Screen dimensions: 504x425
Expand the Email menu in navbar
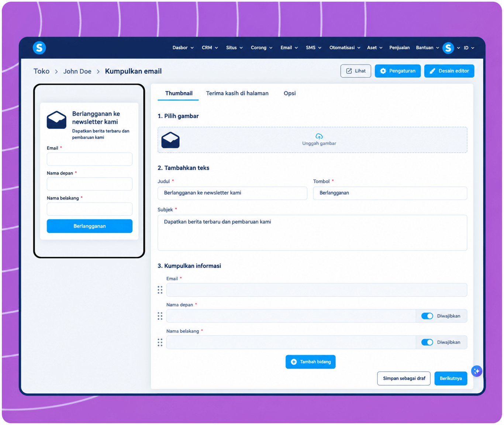[x=289, y=48]
